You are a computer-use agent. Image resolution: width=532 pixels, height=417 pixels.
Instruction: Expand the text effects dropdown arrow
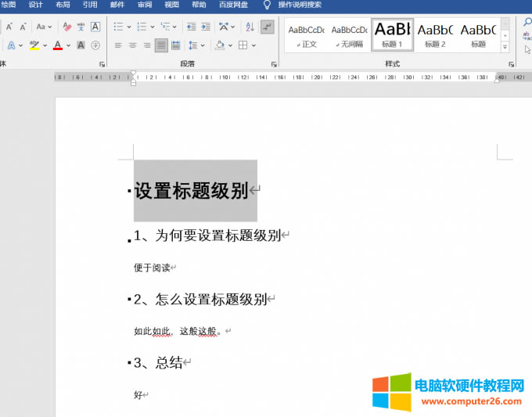pyautogui.click(x=20, y=45)
